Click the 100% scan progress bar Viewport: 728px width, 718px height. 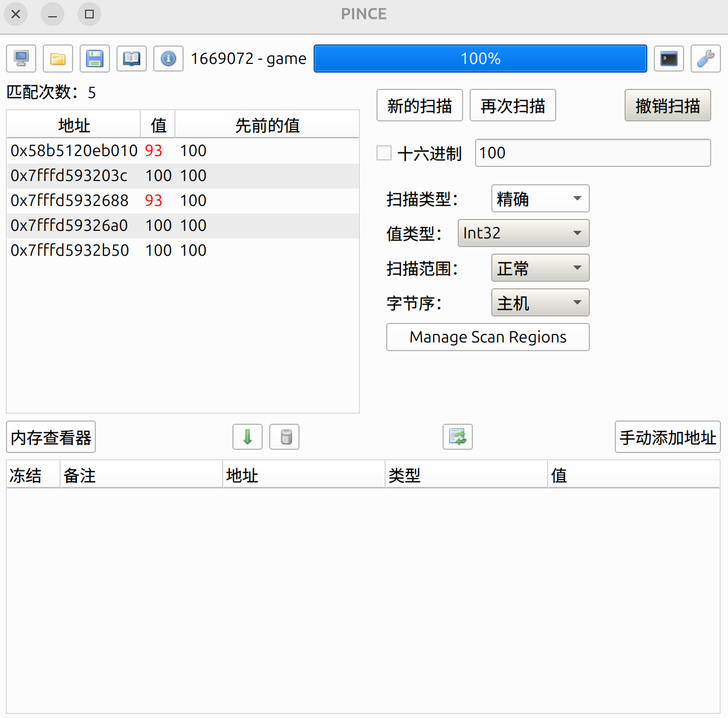pyautogui.click(x=480, y=59)
